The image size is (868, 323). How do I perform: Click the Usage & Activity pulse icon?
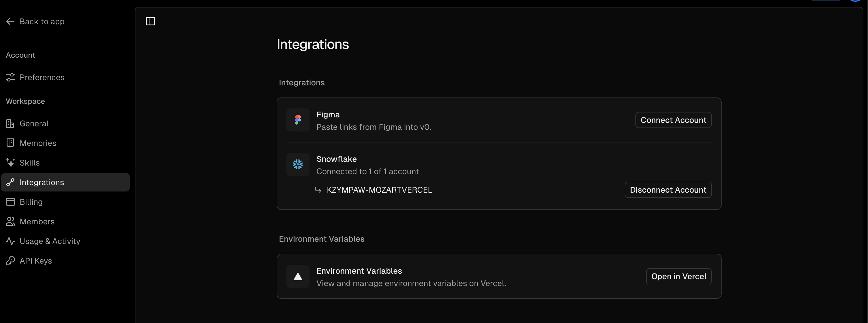point(10,241)
